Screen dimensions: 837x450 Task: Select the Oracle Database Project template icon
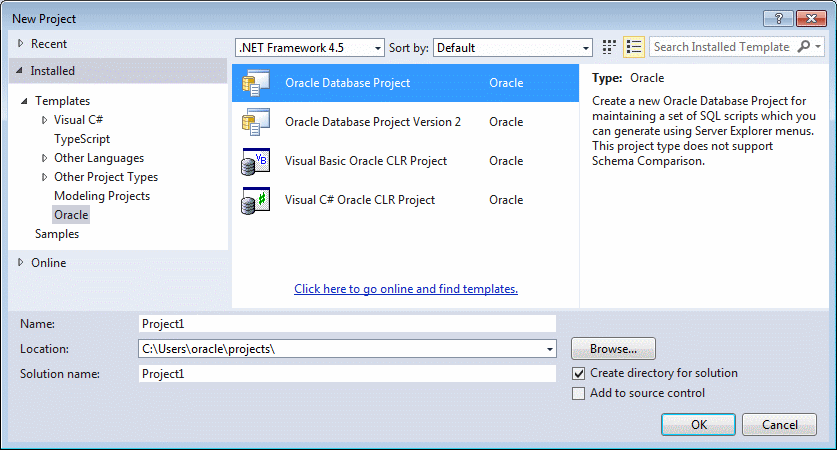coord(256,83)
